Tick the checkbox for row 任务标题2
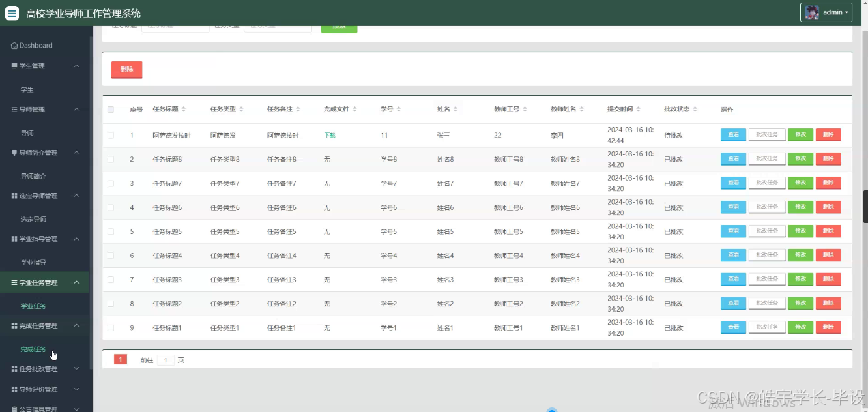Viewport: 868px width, 412px height. click(111, 304)
